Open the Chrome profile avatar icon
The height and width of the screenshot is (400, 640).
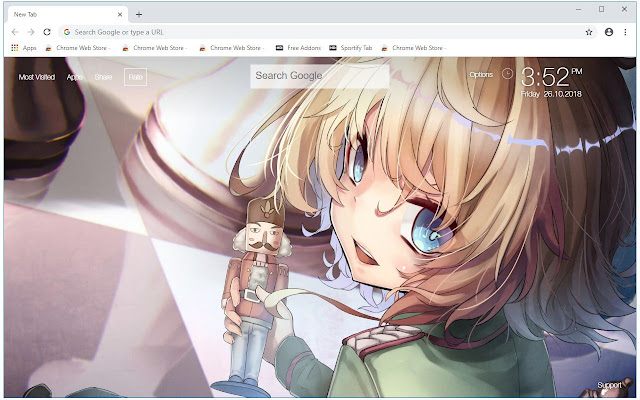point(609,32)
